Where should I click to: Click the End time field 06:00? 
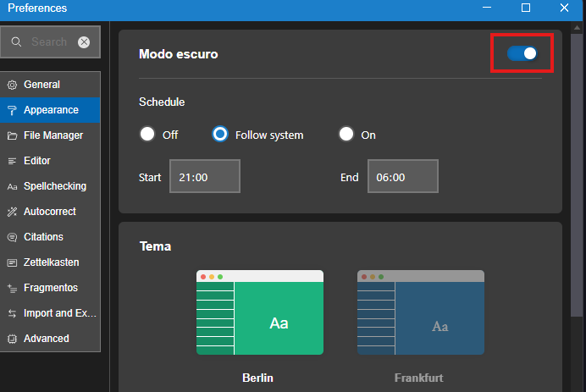[402, 178]
